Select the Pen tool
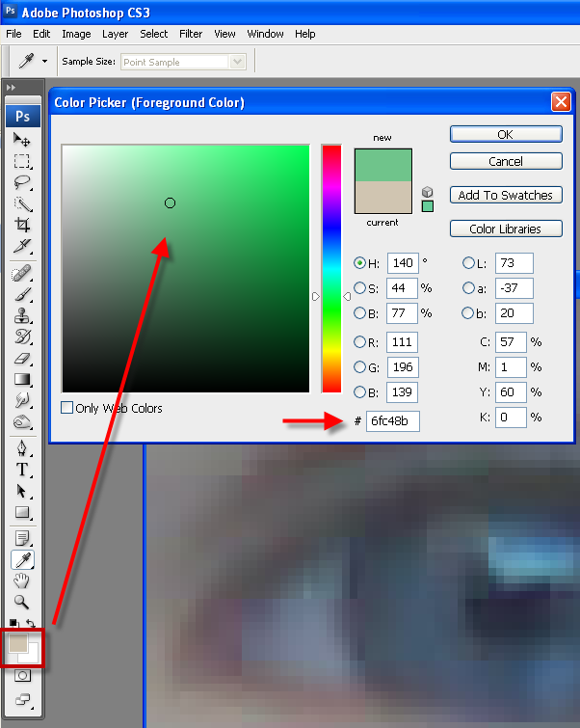This screenshot has height=728, width=580. tap(22, 448)
